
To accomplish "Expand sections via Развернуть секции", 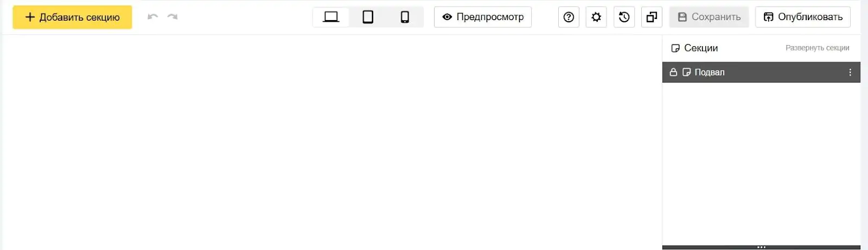I will click(818, 48).
